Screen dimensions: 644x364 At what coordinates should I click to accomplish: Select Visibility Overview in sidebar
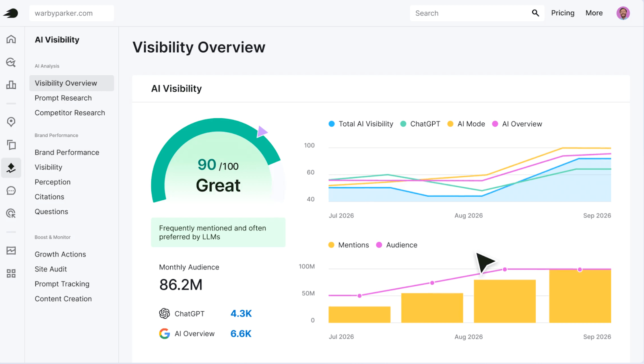click(x=72, y=83)
